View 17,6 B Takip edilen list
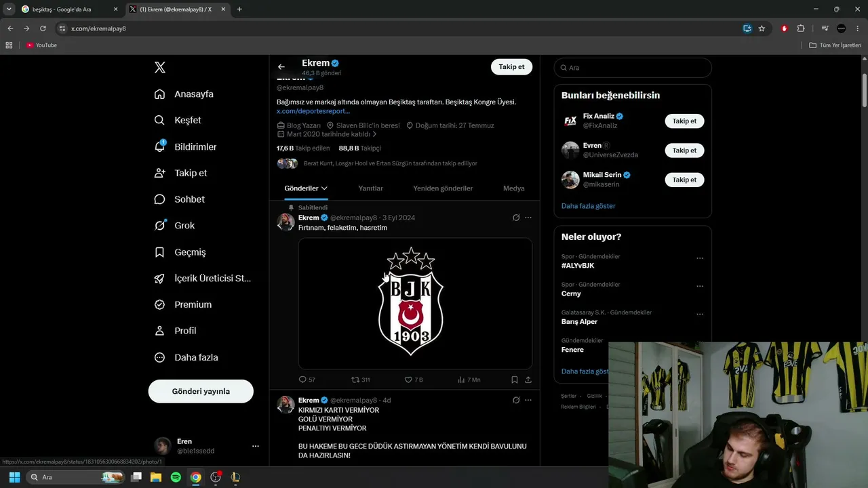This screenshot has width=868, height=488. (303, 148)
